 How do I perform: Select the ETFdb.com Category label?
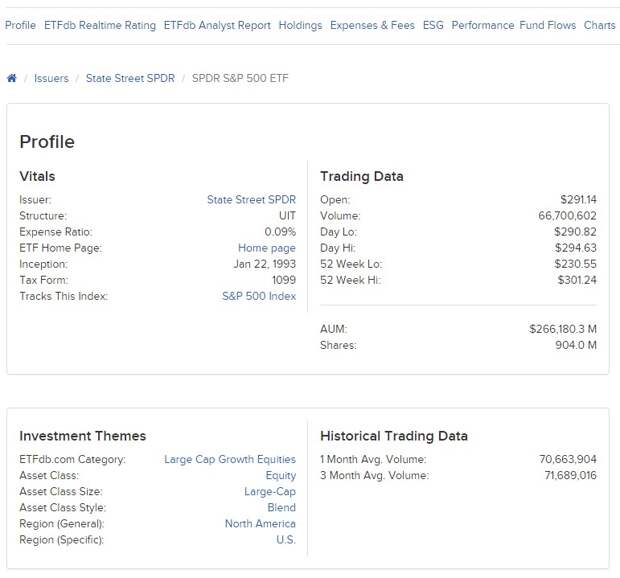(73, 459)
